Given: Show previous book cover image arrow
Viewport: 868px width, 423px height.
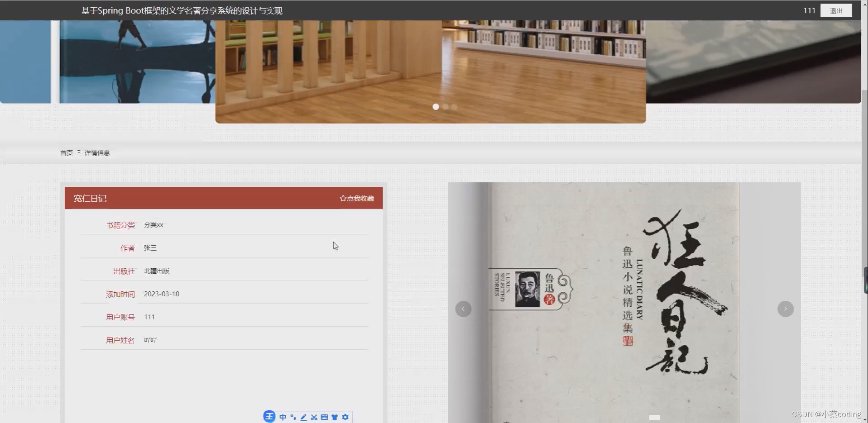Looking at the screenshot, I should 463,309.
